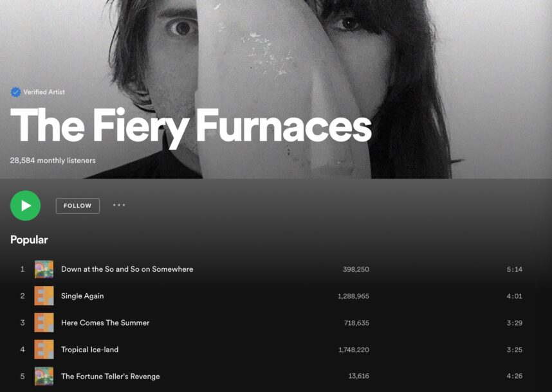
Task: Select the Tropical Ice-land track title
Action: pos(90,350)
